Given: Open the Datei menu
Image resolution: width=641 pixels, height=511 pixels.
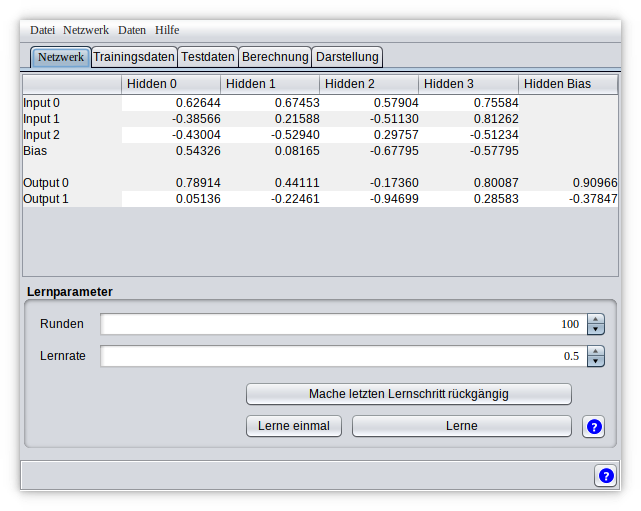Looking at the screenshot, I should coord(43,30).
